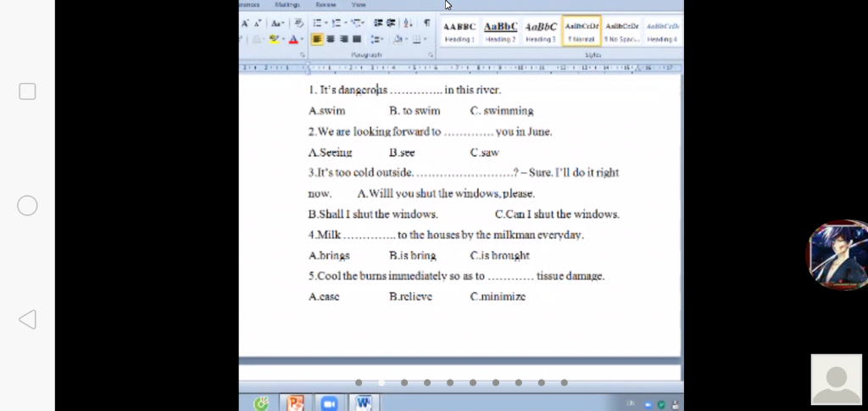The image size is (868, 411).
Task: Tap the Android circle home button
Action: (27, 206)
